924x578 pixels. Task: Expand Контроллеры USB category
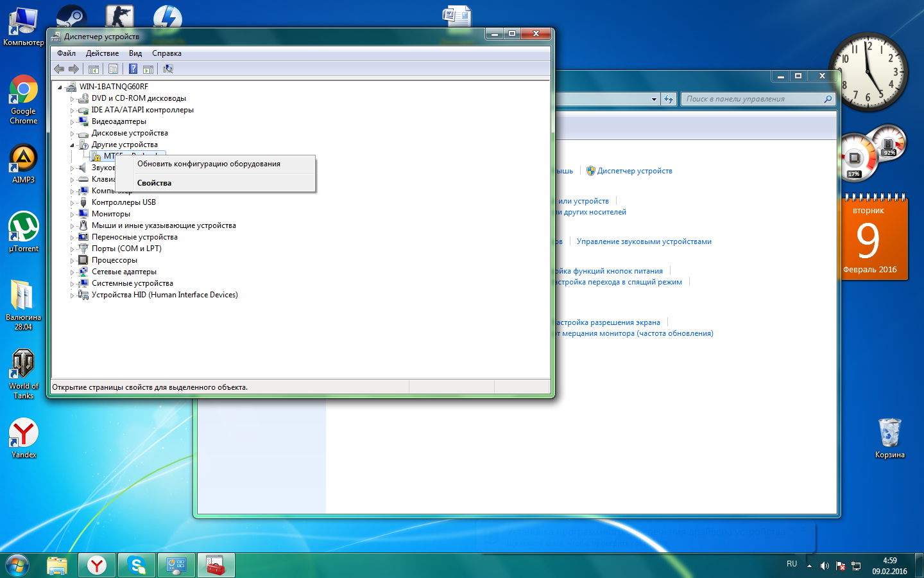point(72,203)
